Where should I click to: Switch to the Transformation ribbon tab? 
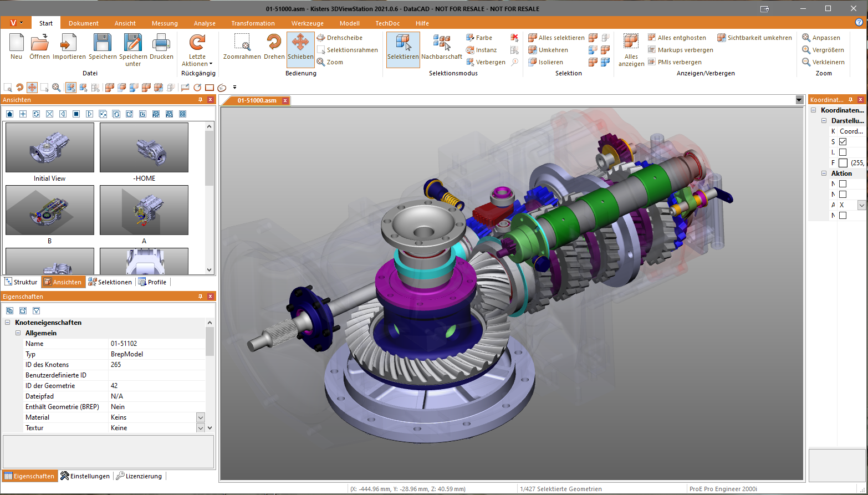253,23
